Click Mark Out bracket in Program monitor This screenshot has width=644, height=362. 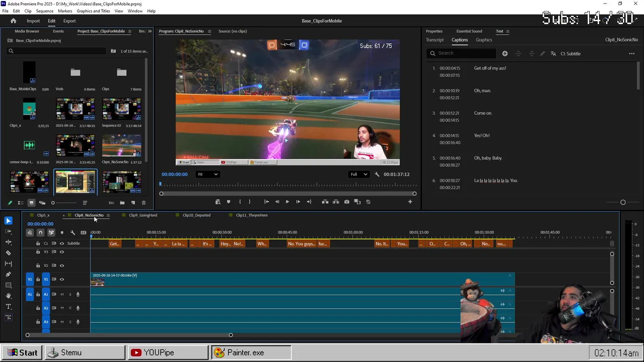pyautogui.click(x=250, y=202)
